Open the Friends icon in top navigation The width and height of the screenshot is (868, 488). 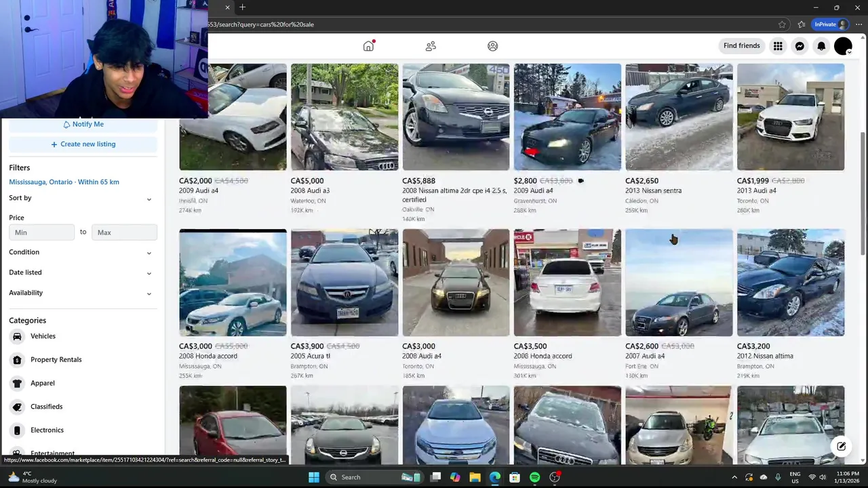431,46
